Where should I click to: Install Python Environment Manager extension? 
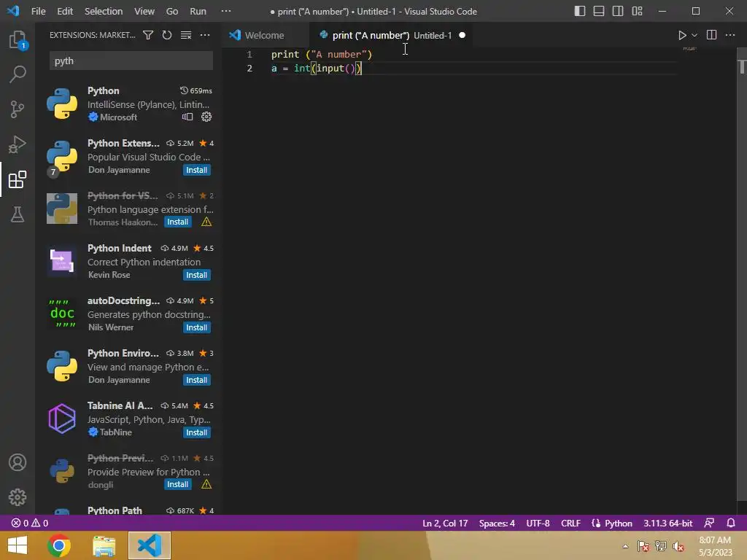(197, 380)
